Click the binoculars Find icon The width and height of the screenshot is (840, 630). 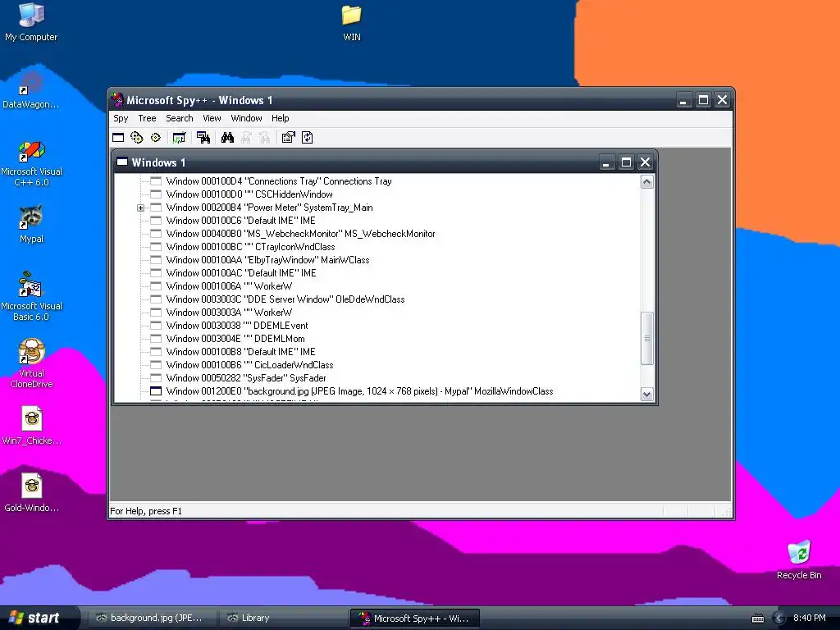(227, 138)
